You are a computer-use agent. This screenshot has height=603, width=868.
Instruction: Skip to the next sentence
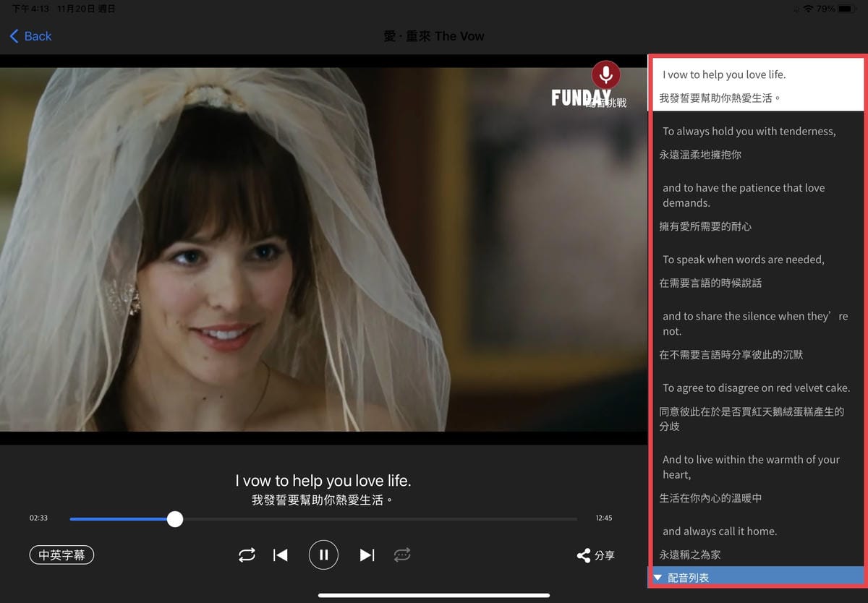click(367, 555)
